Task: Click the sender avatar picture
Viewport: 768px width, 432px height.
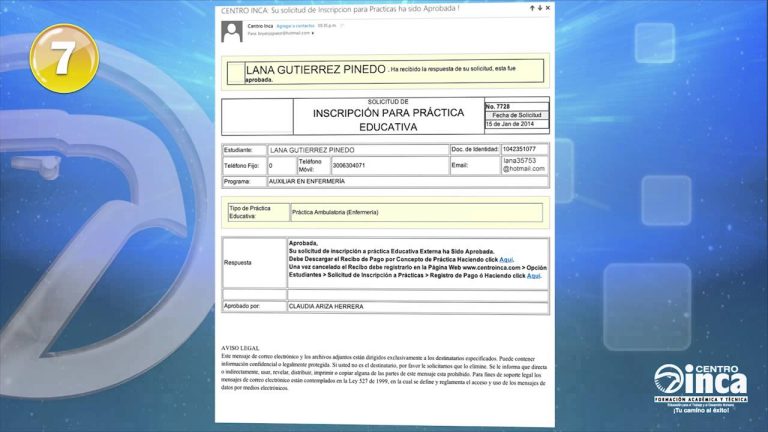Action: click(232, 32)
